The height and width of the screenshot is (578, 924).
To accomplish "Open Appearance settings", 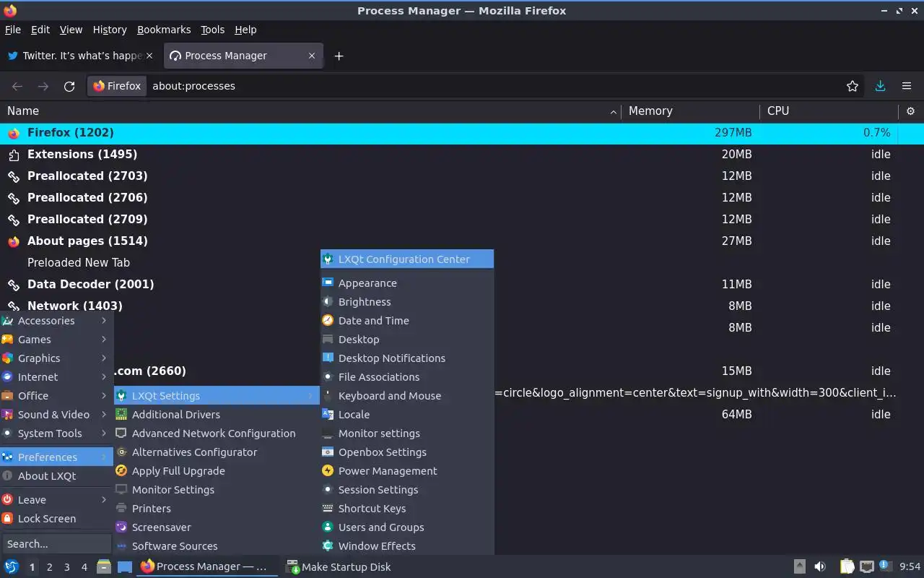I will pos(407,283).
